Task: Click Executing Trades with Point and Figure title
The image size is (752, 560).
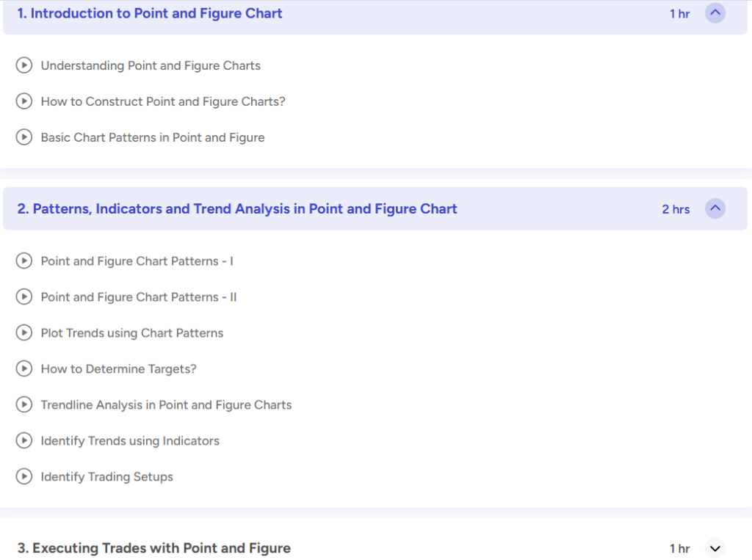Action: 154,548
